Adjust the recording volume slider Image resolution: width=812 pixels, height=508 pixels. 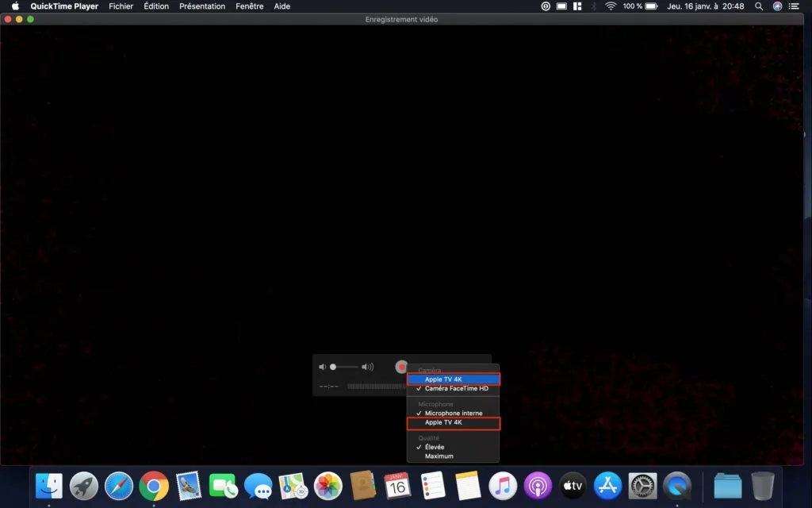pos(345,367)
